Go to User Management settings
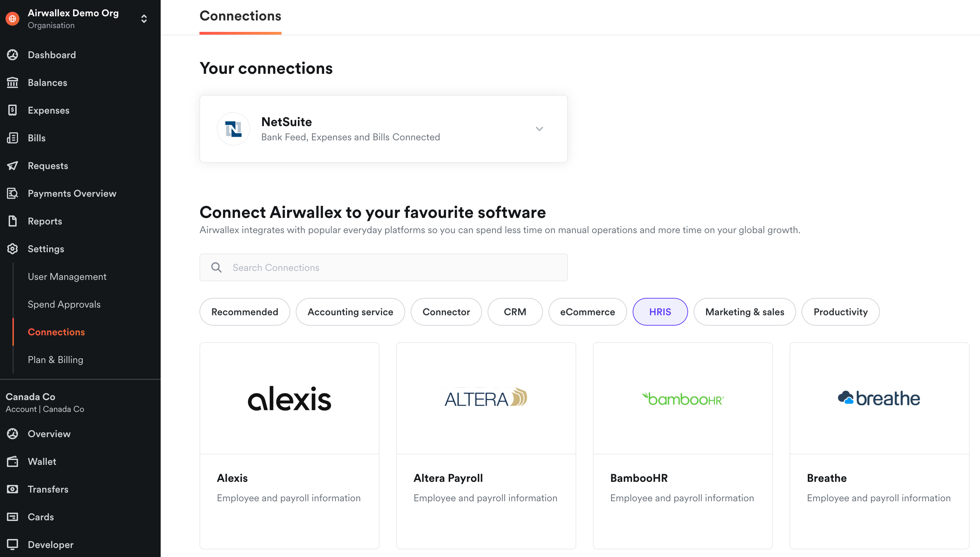Viewport: 980px width, 557px height. 67,276
